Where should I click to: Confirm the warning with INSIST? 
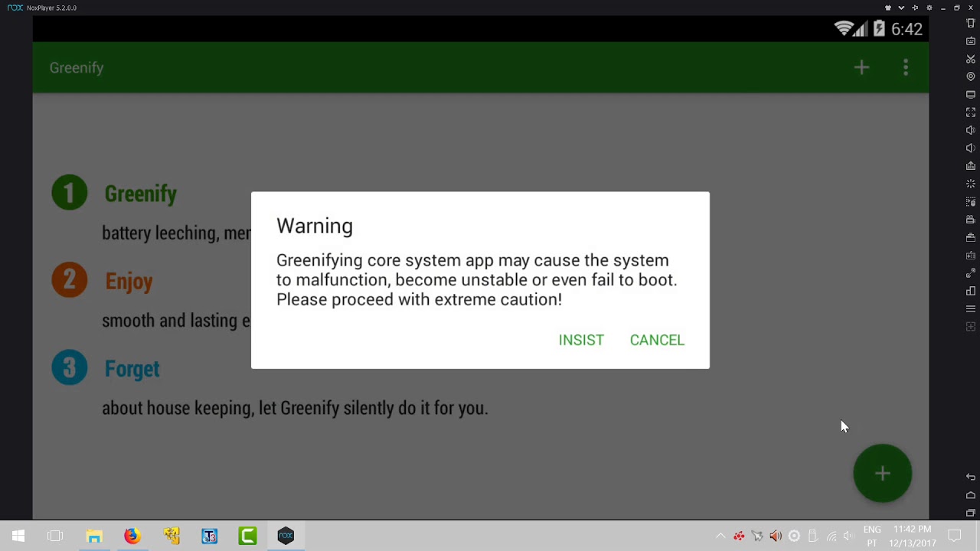(581, 340)
